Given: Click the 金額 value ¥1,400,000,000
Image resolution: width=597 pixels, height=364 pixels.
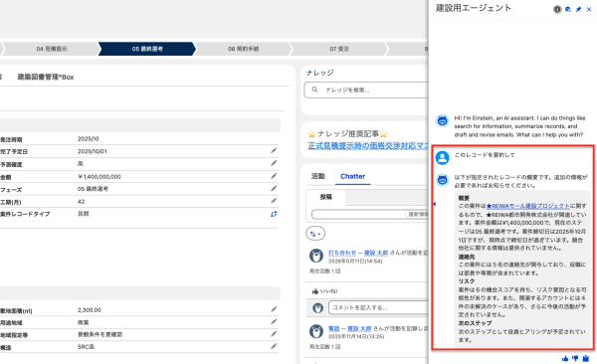Looking at the screenshot, I should 99,177.
